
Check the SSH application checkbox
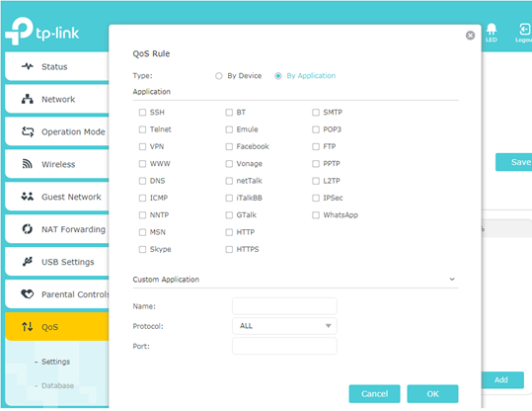(x=142, y=112)
